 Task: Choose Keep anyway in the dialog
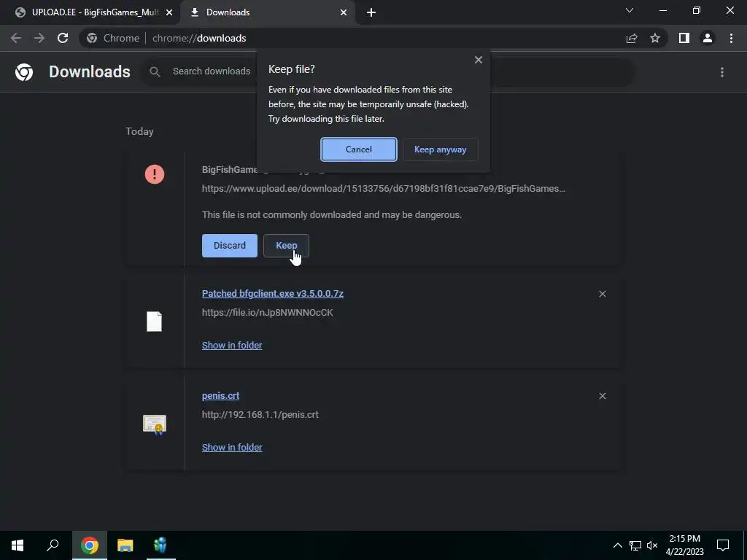click(x=440, y=149)
